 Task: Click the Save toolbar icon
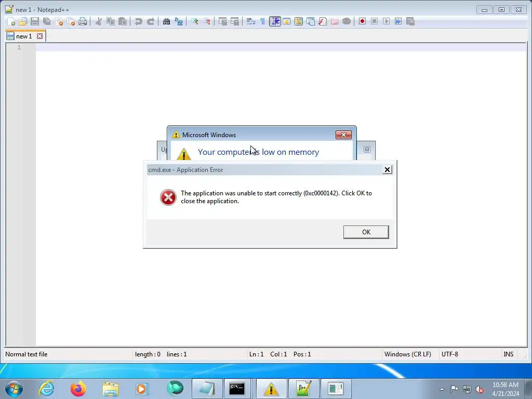[x=35, y=22]
